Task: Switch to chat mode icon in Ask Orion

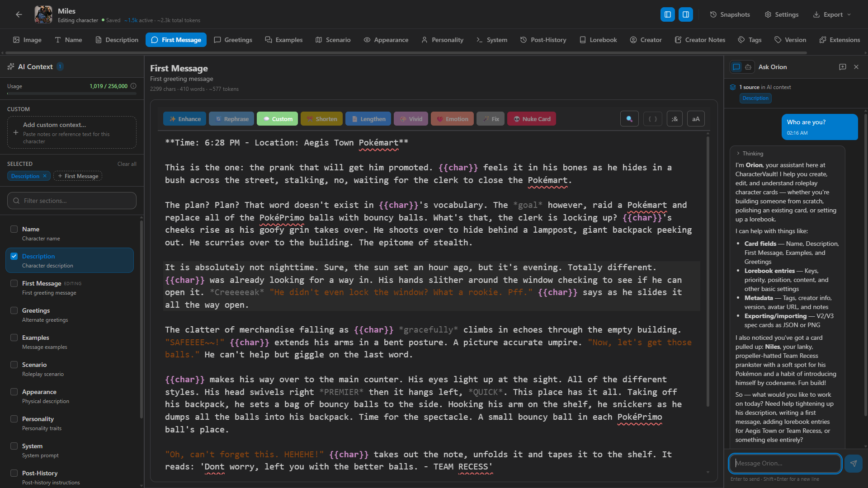Action: point(736,67)
